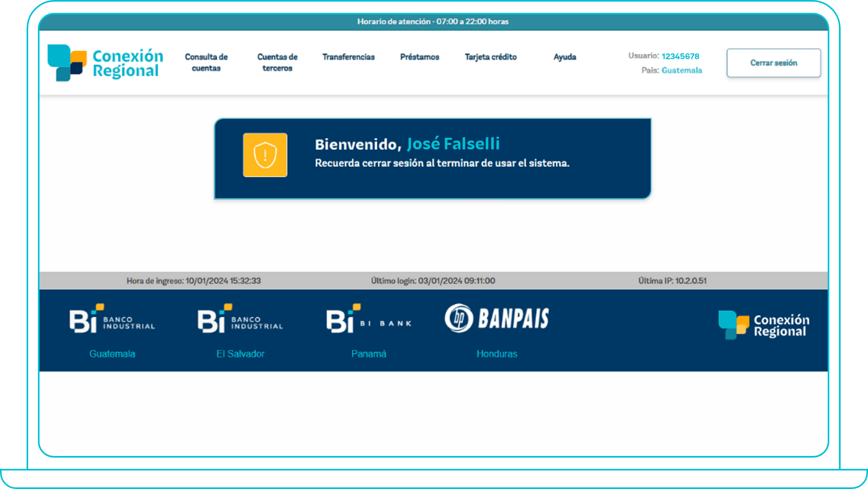Click the yellow security shield icon
Image resolution: width=868 pixels, height=489 pixels.
(x=265, y=155)
